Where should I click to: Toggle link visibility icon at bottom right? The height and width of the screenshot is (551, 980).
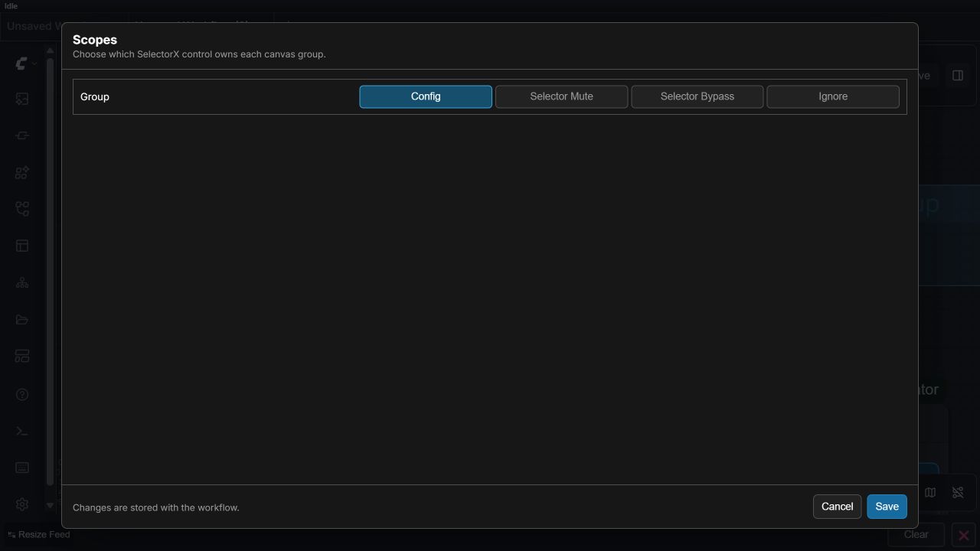coord(958,493)
